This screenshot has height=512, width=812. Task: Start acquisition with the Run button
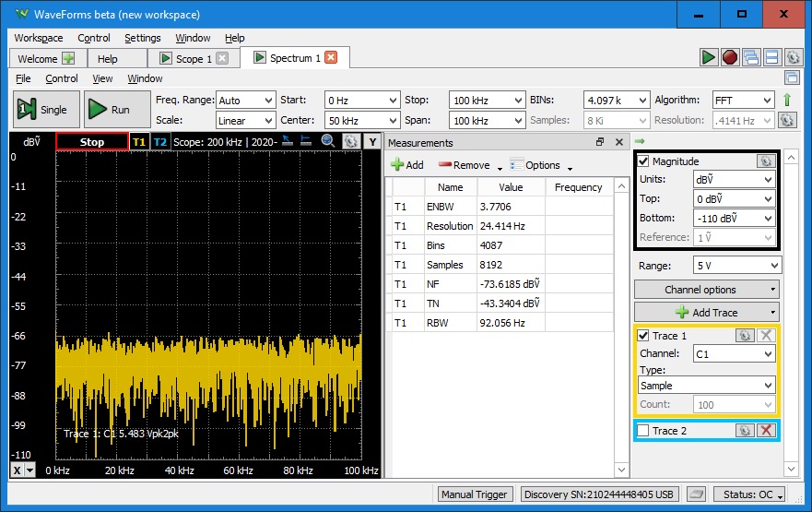point(111,109)
